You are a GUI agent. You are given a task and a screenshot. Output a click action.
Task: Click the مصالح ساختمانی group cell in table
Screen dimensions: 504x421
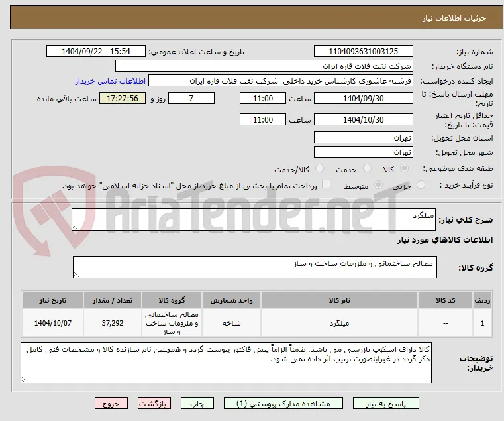(172, 323)
